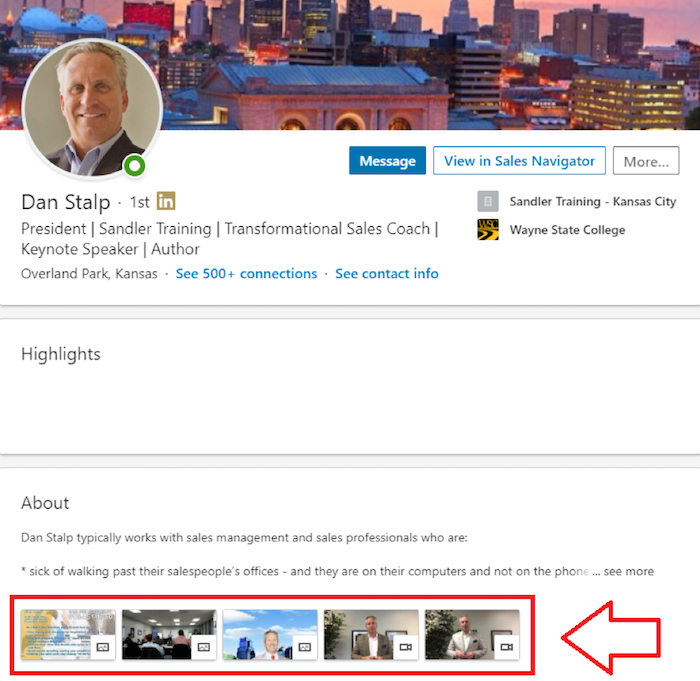The width and height of the screenshot is (700, 681).
Task: Click the Dan Stalp name heading
Action: tap(66, 202)
